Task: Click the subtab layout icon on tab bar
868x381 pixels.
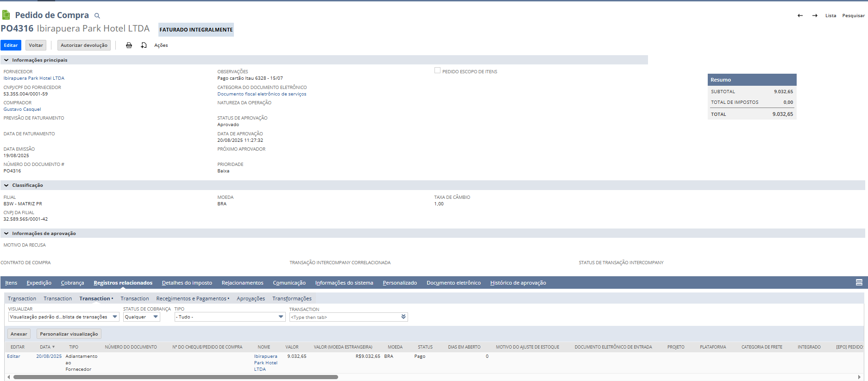Action: 859,283
